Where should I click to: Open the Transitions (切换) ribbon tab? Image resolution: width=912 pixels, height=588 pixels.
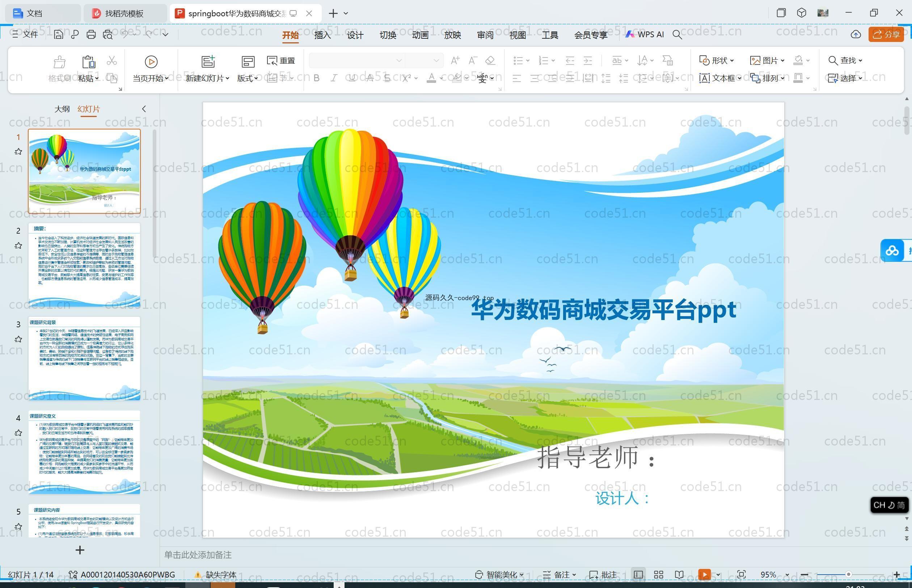point(388,35)
